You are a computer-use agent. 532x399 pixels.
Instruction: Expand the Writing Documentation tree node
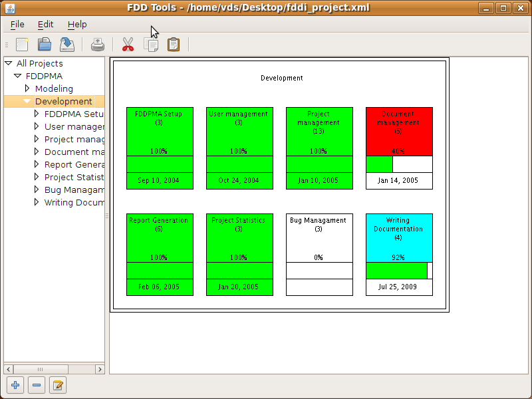coord(37,202)
